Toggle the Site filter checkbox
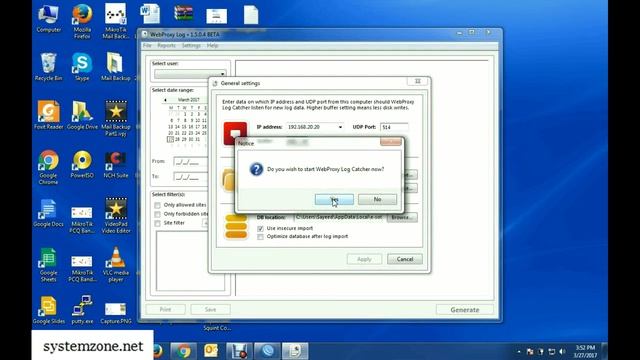The width and height of the screenshot is (640, 360). [x=158, y=223]
